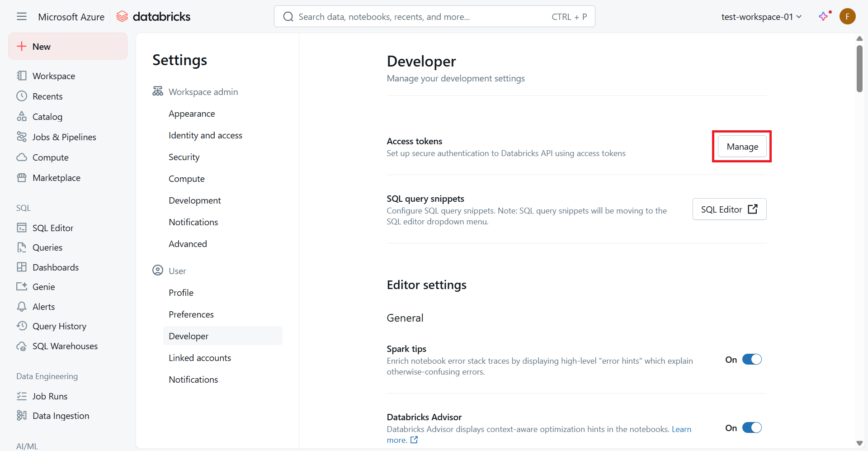The image size is (868, 451).
Task: Click the SQL query snippets heading
Action: pyautogui.click(x=425, y=199)
